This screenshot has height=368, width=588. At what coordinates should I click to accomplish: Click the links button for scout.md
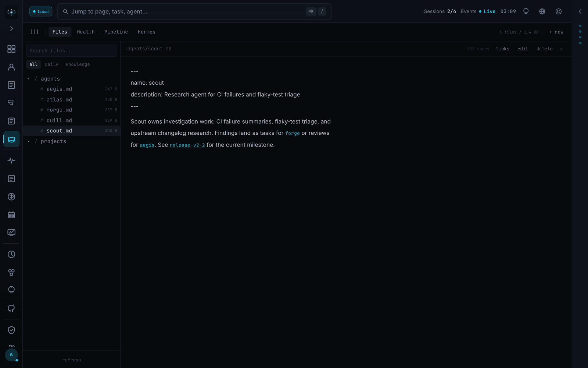tap(502, 49)
